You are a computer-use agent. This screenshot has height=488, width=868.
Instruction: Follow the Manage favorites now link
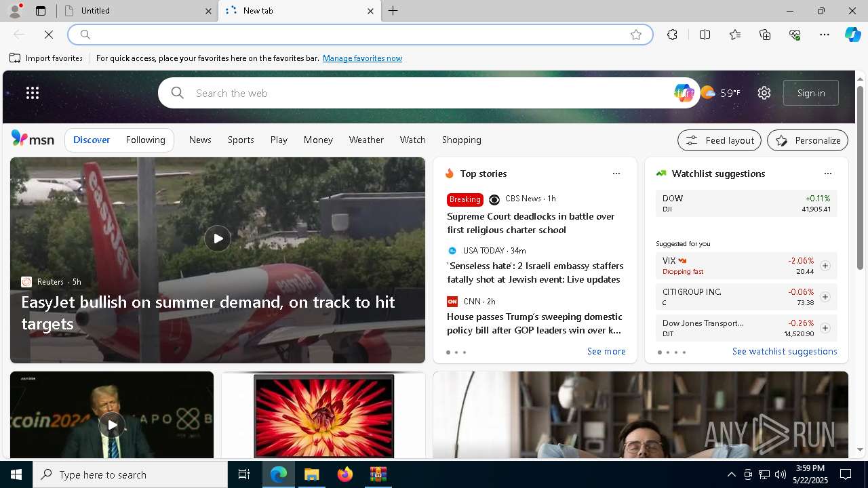pyautogui.click(x=362, y=58)
